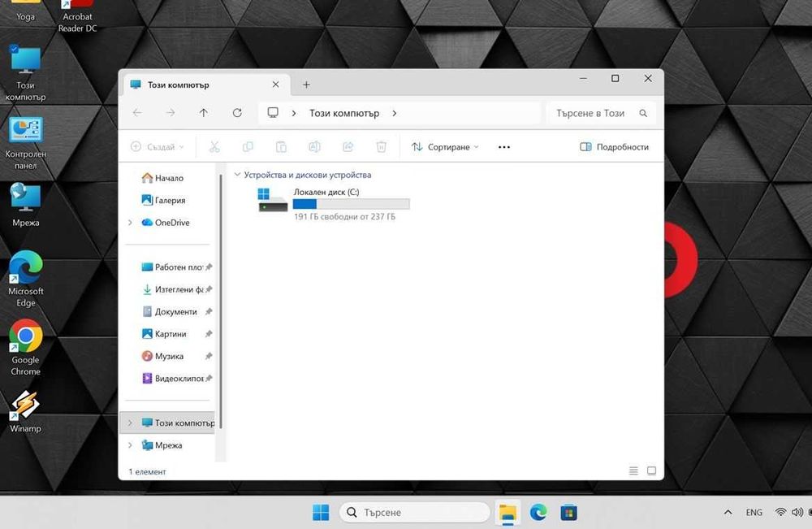The height and width of the screenshot is (529, 812).
Task: Click the volume speaker tray icon
Action: coord(797,513)
